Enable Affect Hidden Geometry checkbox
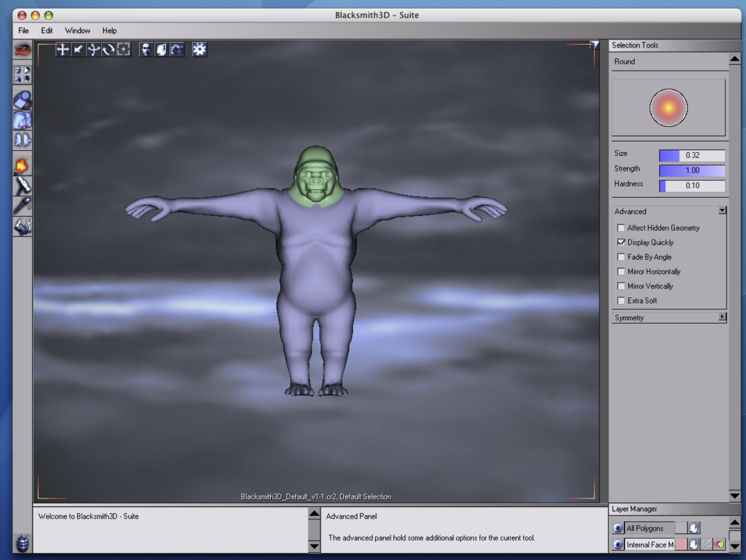 coord(621,228)
